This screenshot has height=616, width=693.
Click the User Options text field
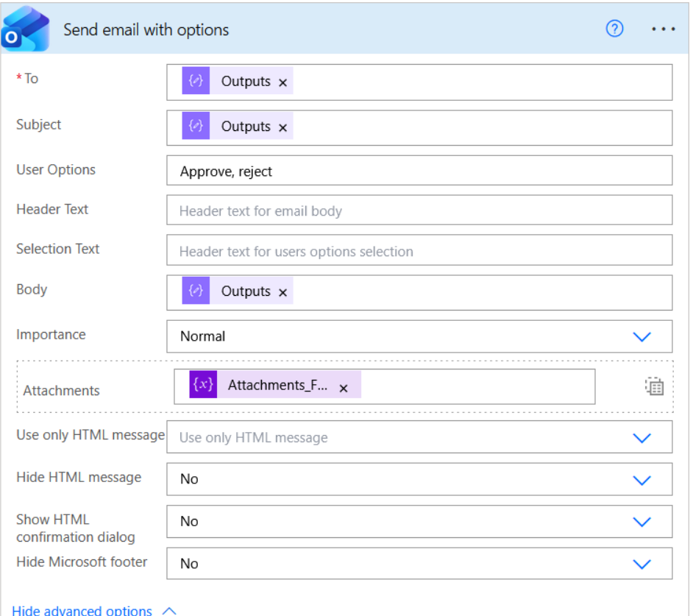coord(419,171)
